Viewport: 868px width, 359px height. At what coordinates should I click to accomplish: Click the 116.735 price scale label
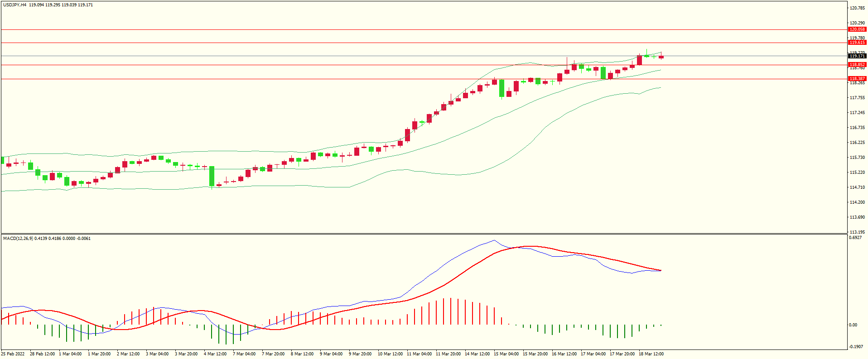coord(858,128)
